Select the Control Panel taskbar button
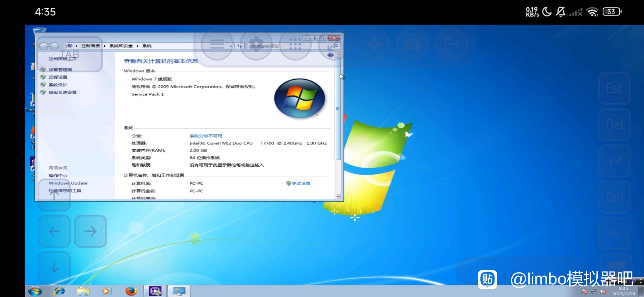 click(x=179, y=291)
